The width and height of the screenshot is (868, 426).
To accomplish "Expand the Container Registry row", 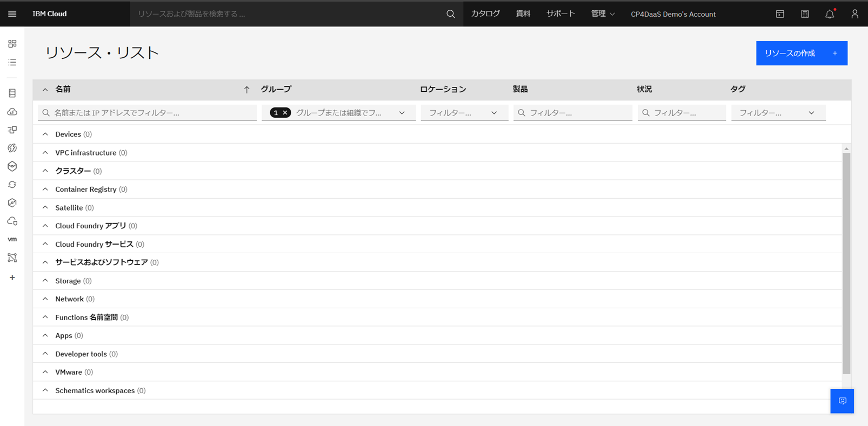I will (x=45, y=190).
